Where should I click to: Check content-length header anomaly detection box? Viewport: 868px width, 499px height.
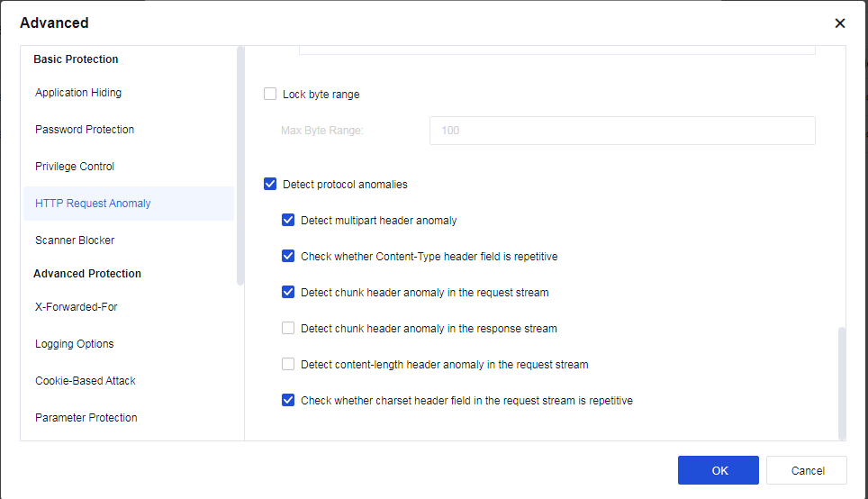tap(288, 364)
